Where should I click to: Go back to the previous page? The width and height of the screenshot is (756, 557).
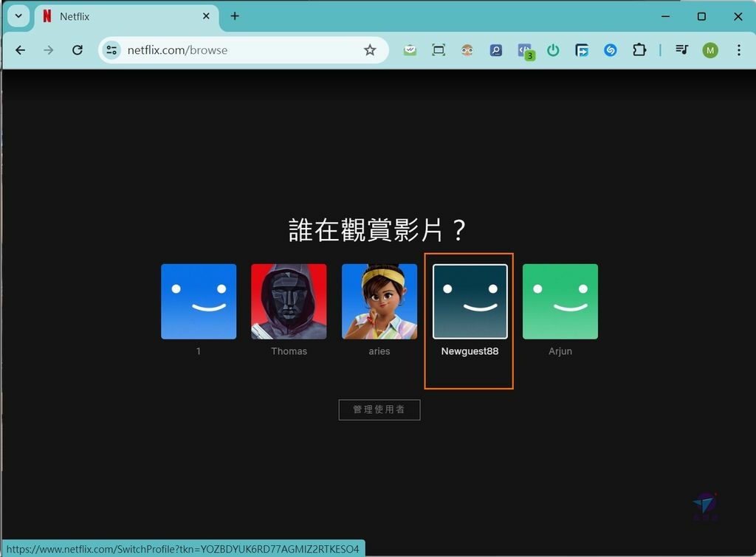[20, 50]
